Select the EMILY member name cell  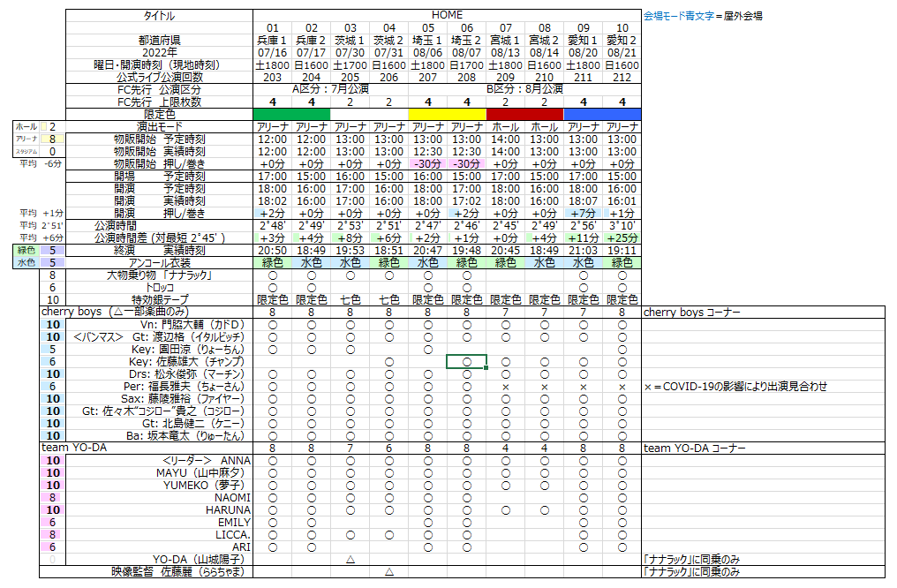tap(159, 522)
